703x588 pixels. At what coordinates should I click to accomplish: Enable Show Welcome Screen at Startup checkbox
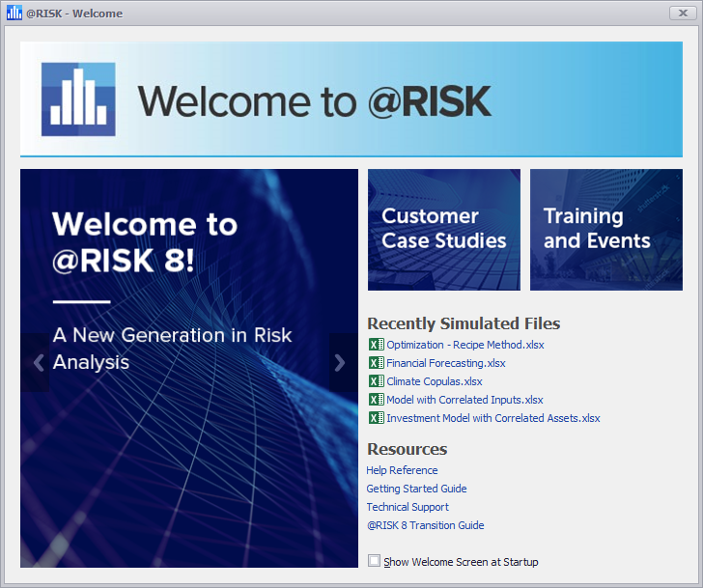tap(375, 561)
